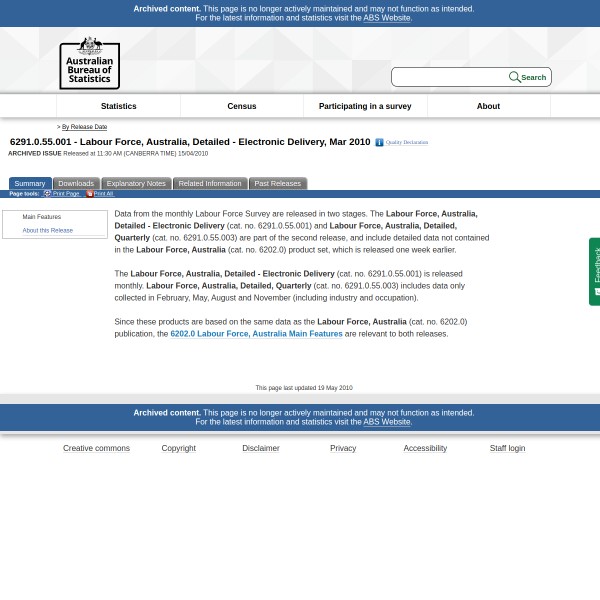Switch to the Downloads tab
Image resolution: width=600 pixels, height=600 pixels.
click(x=75, y=183)
